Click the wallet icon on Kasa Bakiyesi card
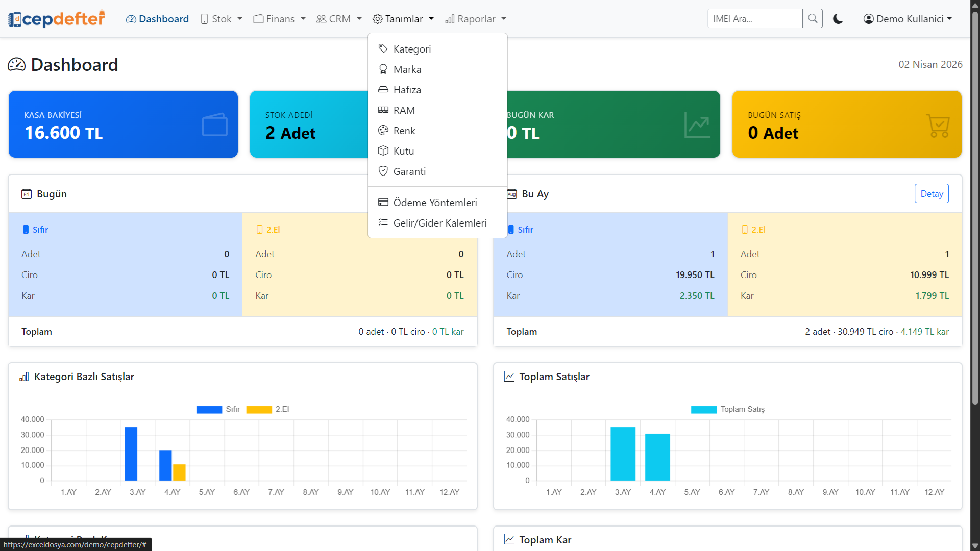Viewport: 980px width, 551px height. [x=214, y=125]
